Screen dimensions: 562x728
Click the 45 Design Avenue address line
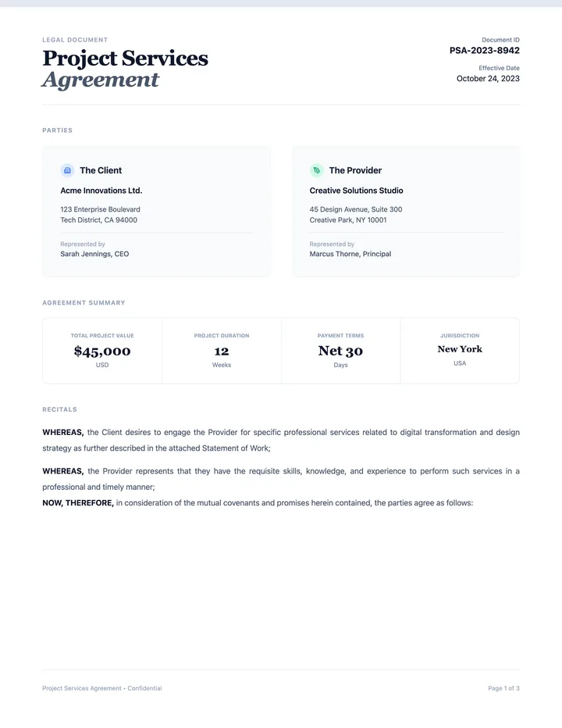click(356, 209)
